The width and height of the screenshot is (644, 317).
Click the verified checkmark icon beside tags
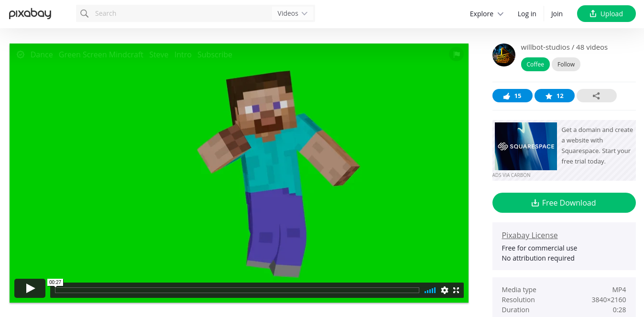pyautogui.click(x=21, y=55)
